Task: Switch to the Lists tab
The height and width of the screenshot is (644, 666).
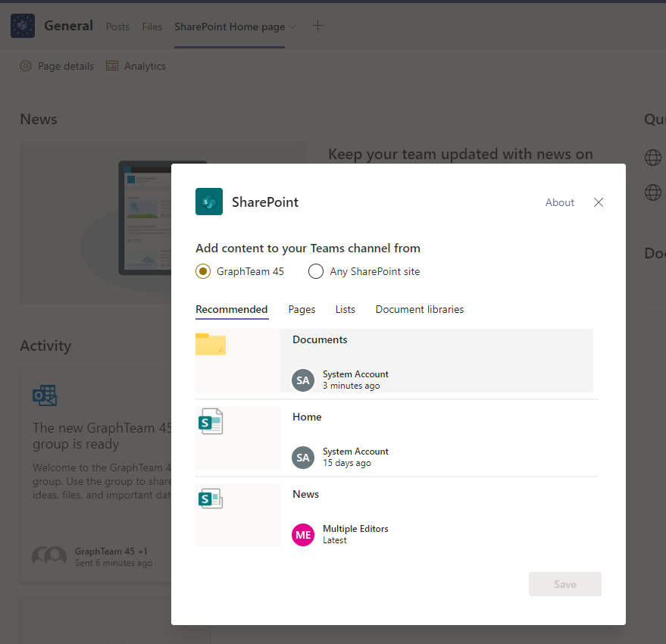Action: tap(345, 309)
